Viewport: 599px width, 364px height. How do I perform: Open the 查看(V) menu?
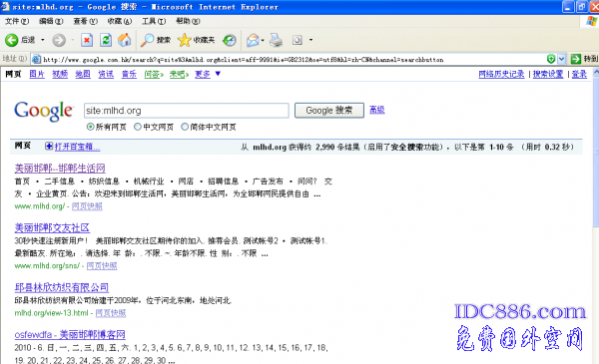pos(85,21)
